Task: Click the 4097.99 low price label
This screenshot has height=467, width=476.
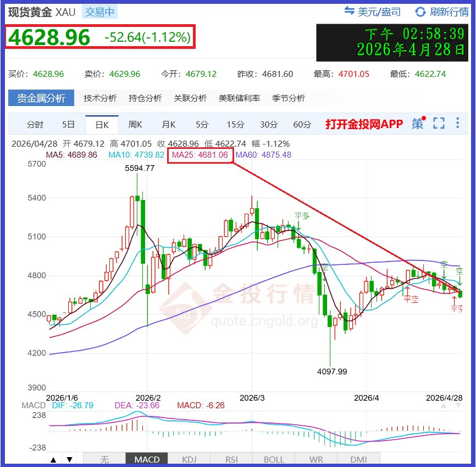Action: pyautogui.click(x=332, y=371)
